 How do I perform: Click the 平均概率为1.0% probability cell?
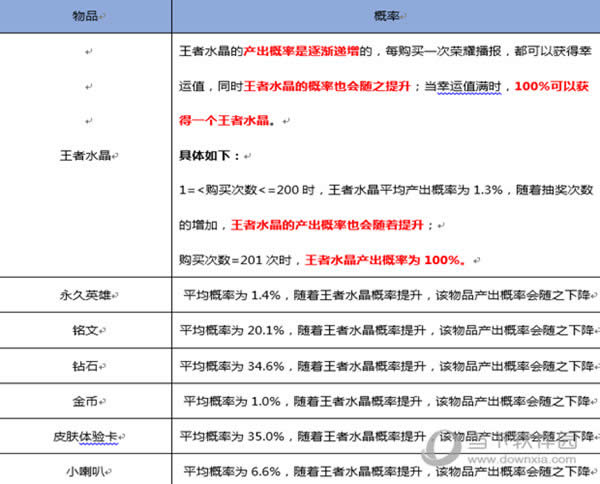[x=386, y=401]
